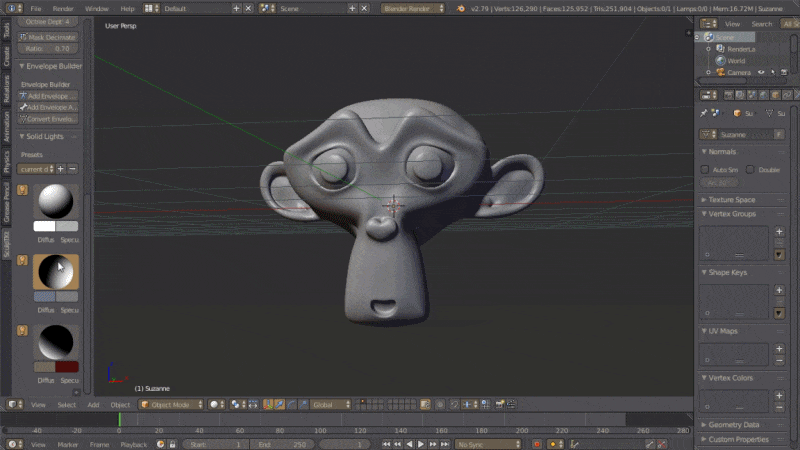Click the proportional editing icon
This screenshot has height=450, width=800.
click(x=440, y=405)
